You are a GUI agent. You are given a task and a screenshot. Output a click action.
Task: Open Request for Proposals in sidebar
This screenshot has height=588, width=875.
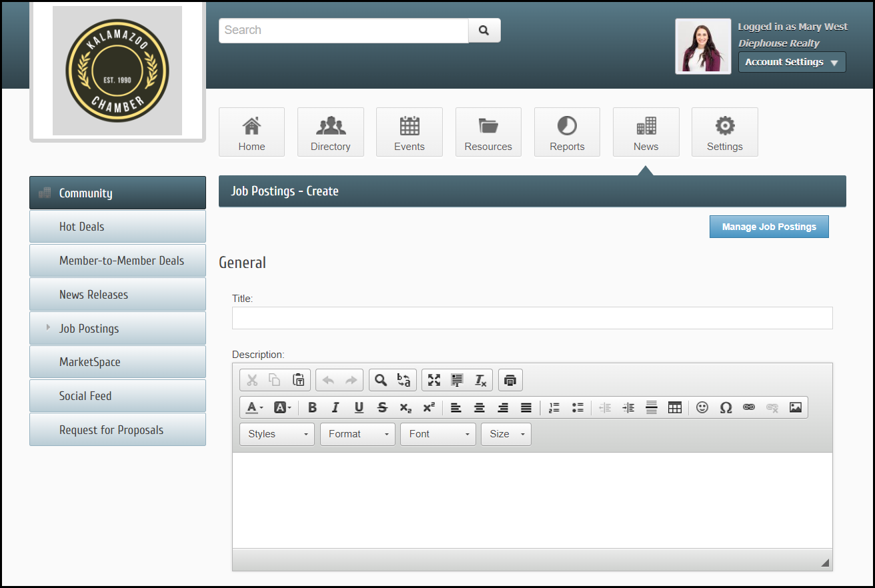[x=117, y=430]
